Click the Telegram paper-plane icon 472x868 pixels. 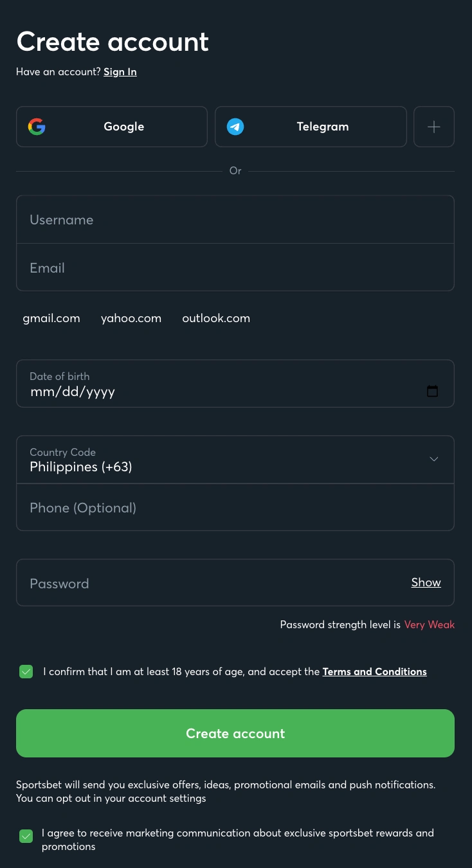click(x=235, y=127)
